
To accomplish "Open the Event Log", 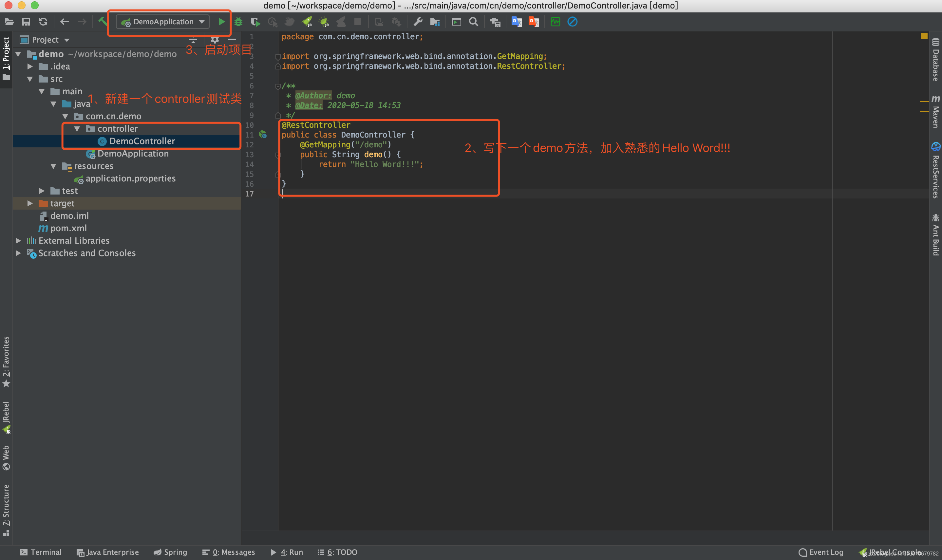I will tap(821, 552).
